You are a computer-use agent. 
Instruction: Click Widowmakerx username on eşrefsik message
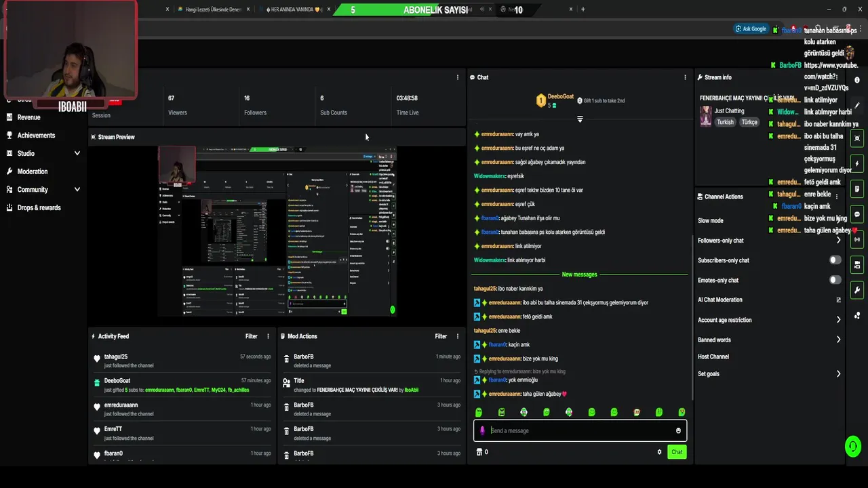click(490, 176)
